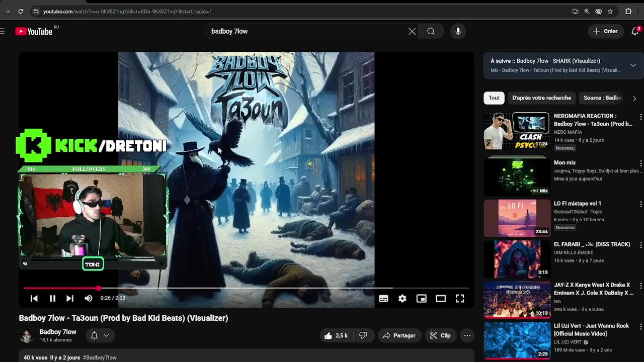Click the 0:26 / 2:38 time display
Screen dimensions: 644x362
(x=113, y=298)
